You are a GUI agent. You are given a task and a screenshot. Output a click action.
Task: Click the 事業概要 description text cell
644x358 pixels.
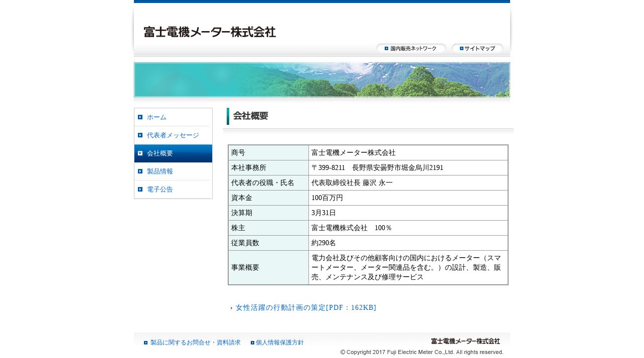(x=408, y=268)
